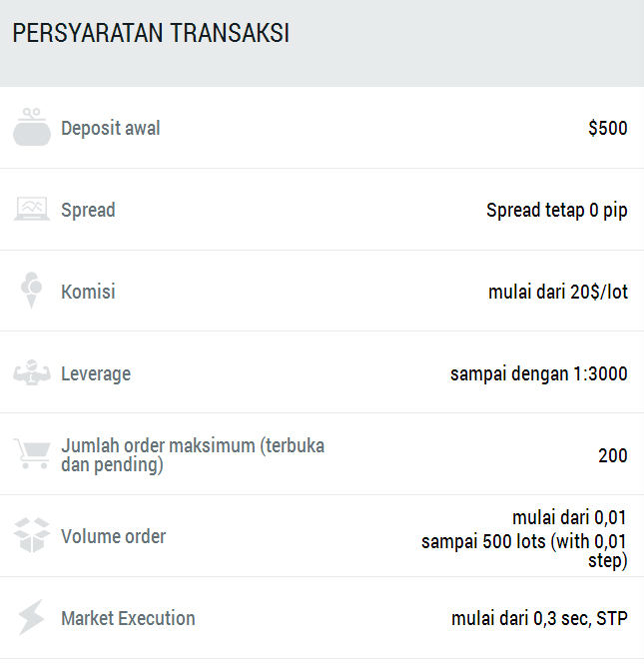This screenshot has height=664, width=644.
Task: Click the lightning bolt icon for Market Execution
Action: coord(32,617)
